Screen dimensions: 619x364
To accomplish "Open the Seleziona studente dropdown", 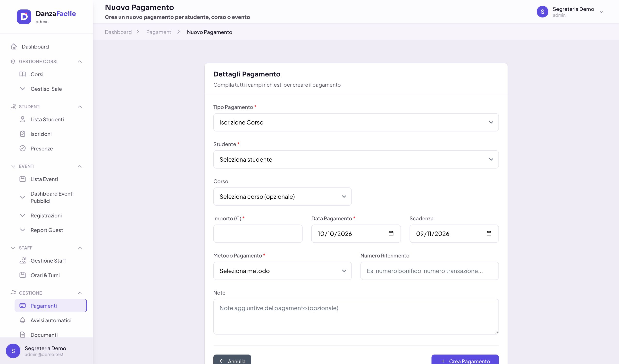I will (x=356, y=159).
